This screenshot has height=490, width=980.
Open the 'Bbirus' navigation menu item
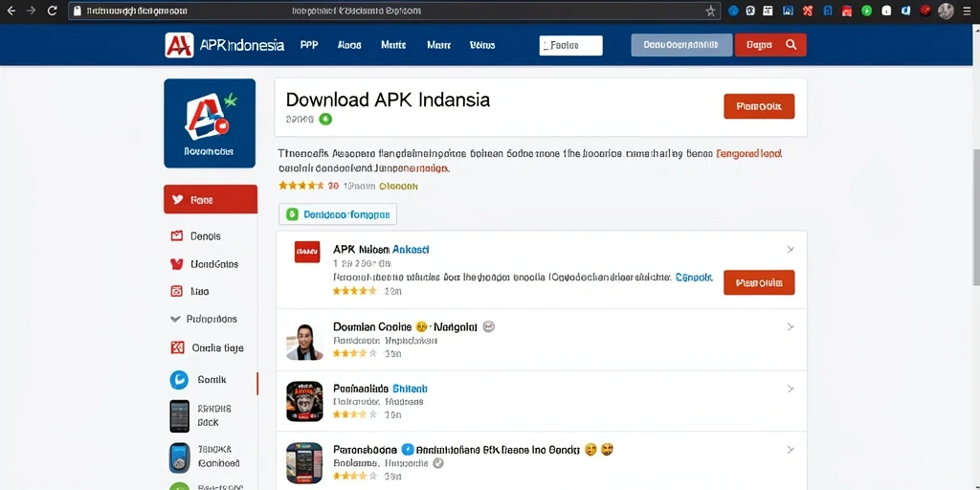click(482, 45)
